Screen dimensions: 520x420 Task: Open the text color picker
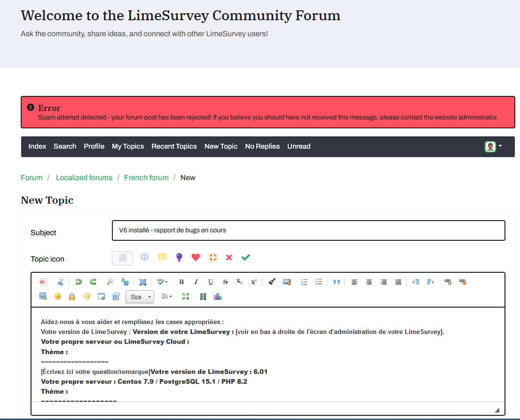[166, 296]
